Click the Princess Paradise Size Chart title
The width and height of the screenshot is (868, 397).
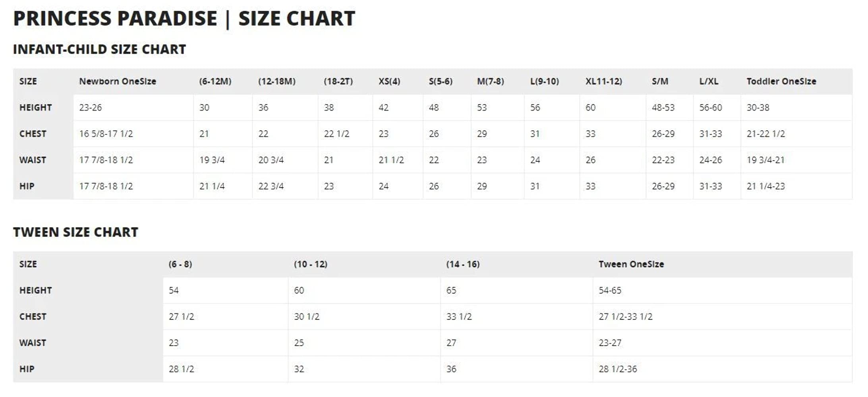pyautogui.click(x=184, y=19)
